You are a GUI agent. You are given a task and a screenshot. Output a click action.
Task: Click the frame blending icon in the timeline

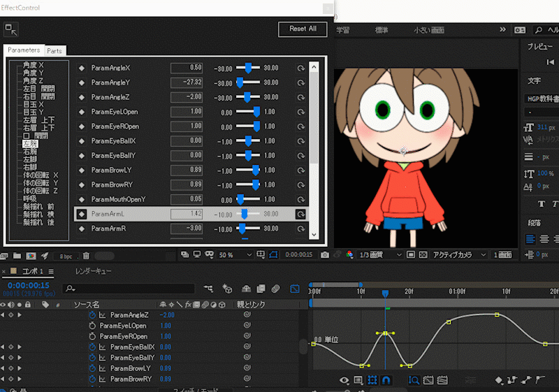(261, 289)
